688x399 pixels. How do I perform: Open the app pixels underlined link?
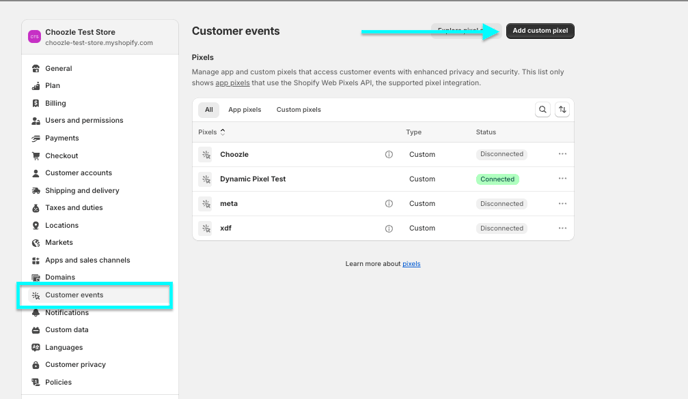tap(233, 83)
